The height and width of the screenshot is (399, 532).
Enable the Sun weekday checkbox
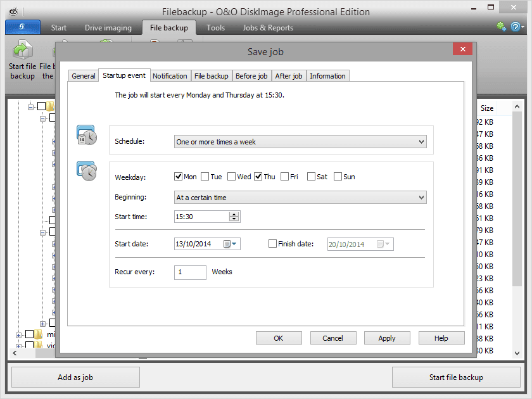click(x=338, y=177)
